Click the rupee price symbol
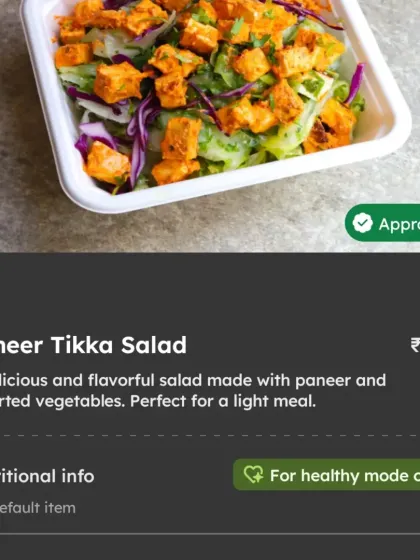This screenshot has height=560, width=420. tap(415, 345)
